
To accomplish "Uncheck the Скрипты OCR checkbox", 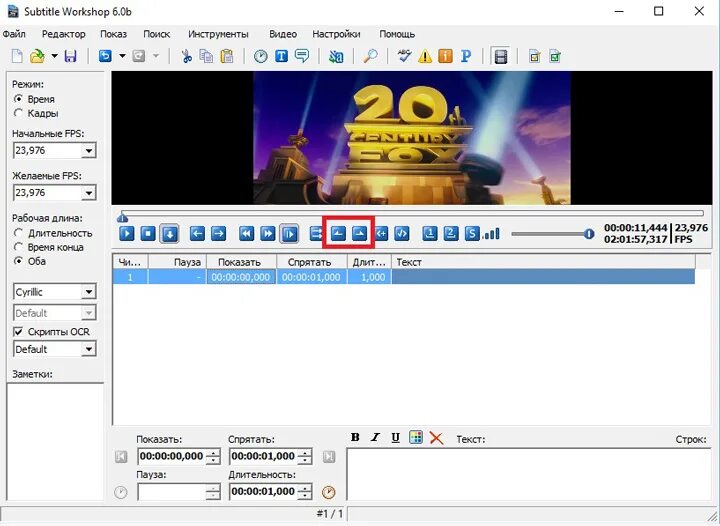I will [x=18, y=331].
